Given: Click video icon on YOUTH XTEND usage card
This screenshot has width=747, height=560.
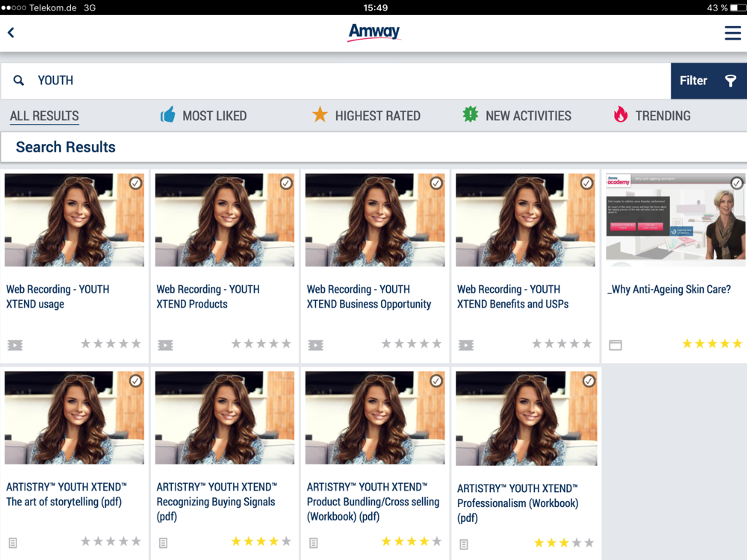Looking at the screenshot, I should coord(15,345).
